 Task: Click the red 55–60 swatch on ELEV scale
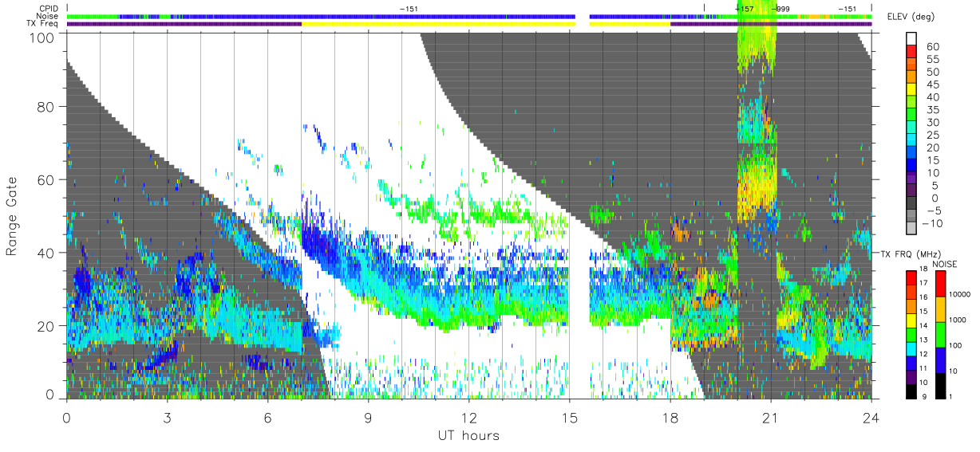(912, 53)
